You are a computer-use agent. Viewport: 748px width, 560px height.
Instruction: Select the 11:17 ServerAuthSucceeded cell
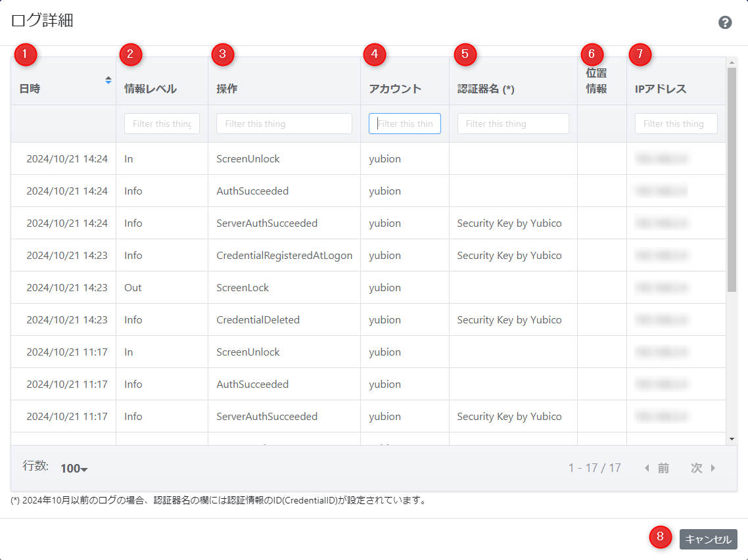[x=285, y=417]
